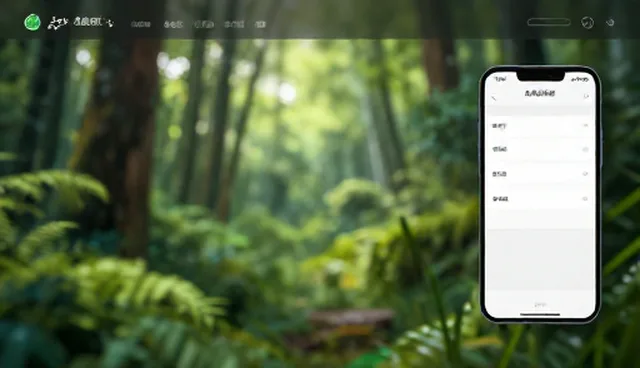
Task: Open the fourth navigation menu item
Action: (234, 24)
